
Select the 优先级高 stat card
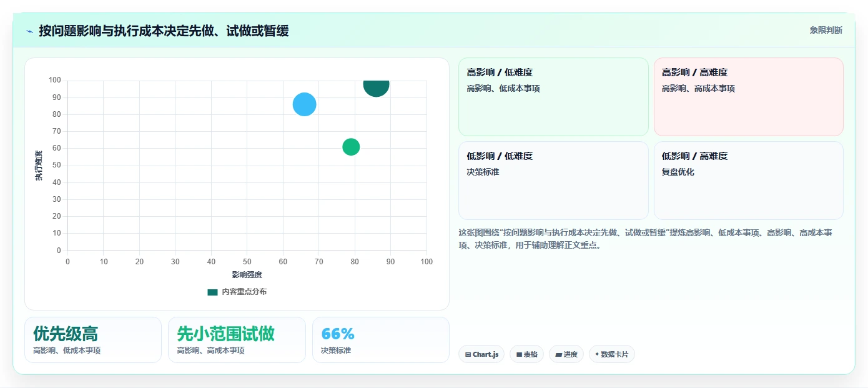(x=93, y=340)
